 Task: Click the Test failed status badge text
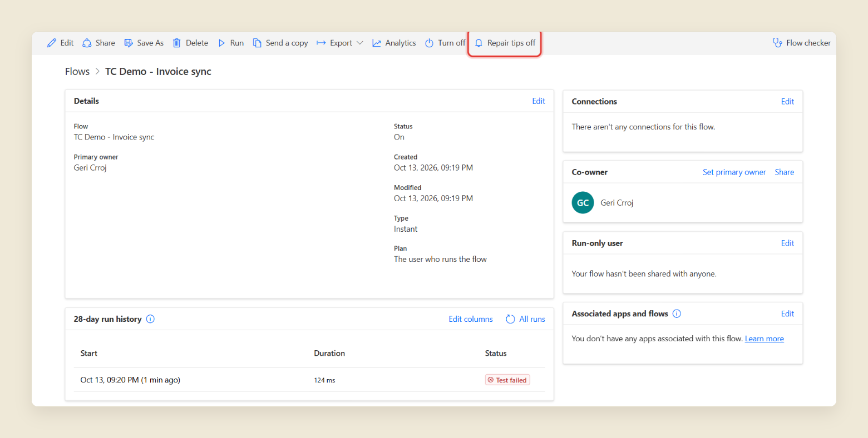pos(511,380)
